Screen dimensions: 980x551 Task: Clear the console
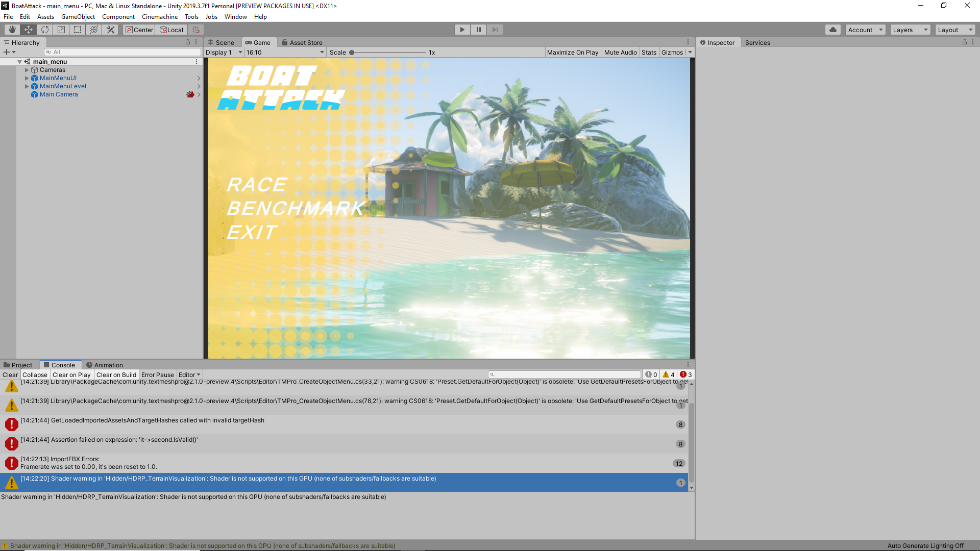(10, 374)
